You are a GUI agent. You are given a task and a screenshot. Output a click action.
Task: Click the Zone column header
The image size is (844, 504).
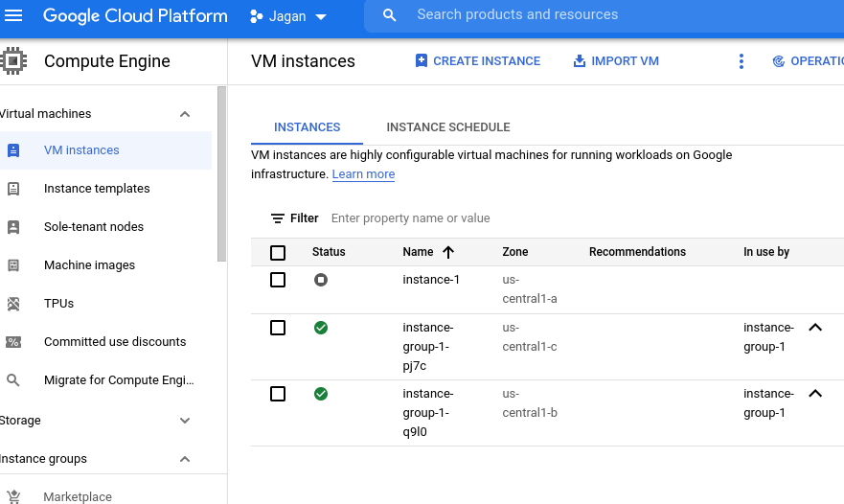pyautogui.click(x=515, y=252)
